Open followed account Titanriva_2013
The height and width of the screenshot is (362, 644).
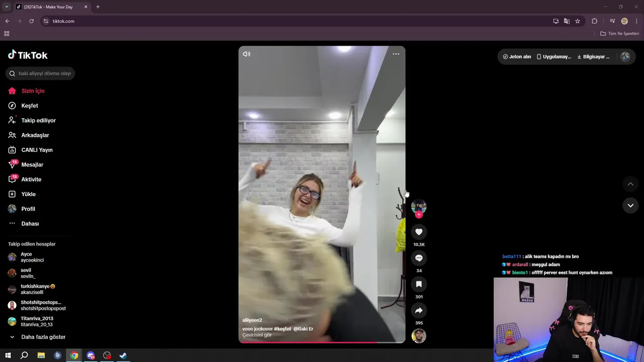(x=38, y=321)
